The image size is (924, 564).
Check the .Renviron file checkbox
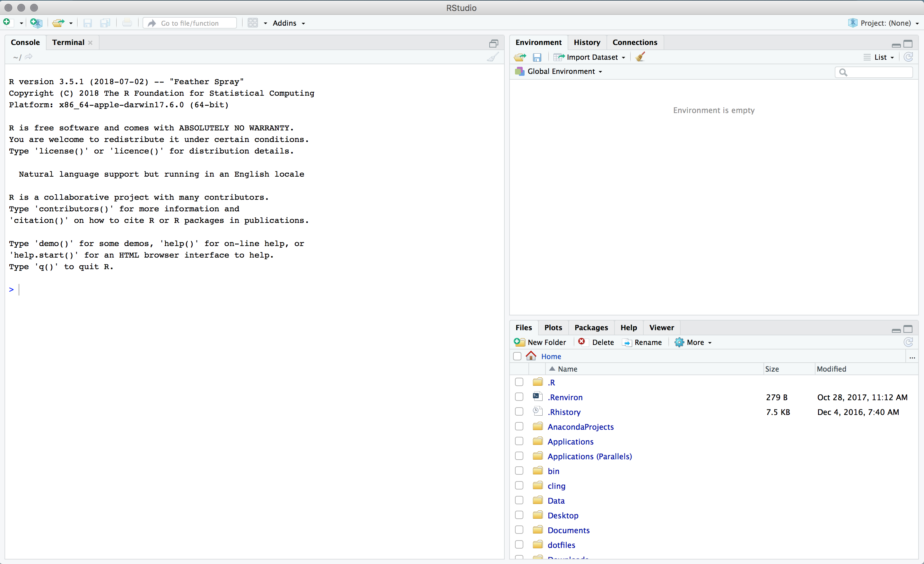[519, 397]
